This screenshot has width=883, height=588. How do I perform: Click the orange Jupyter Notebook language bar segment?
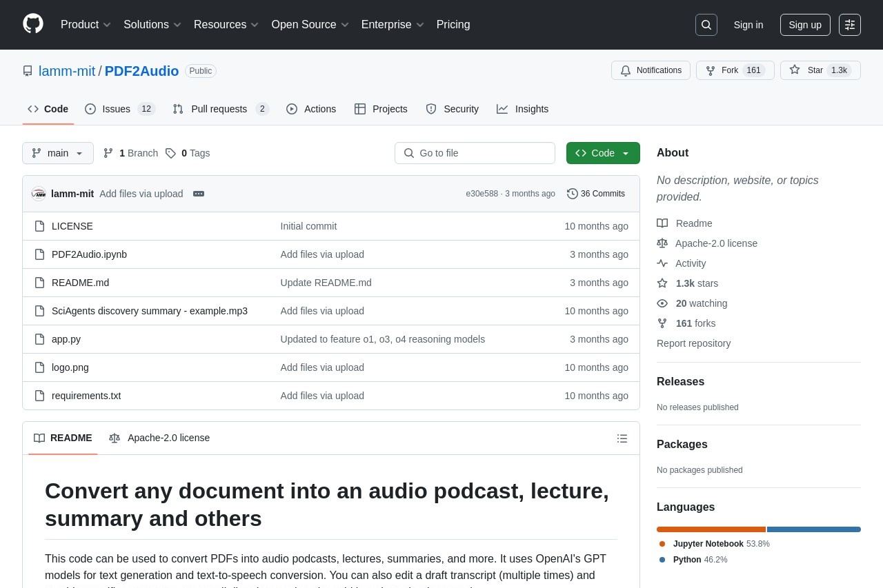711,529
